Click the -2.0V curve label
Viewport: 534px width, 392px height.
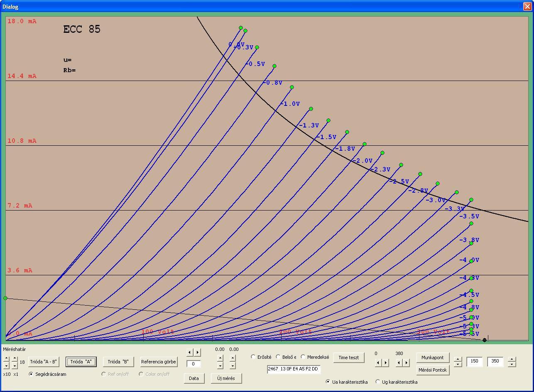point(362,161)
